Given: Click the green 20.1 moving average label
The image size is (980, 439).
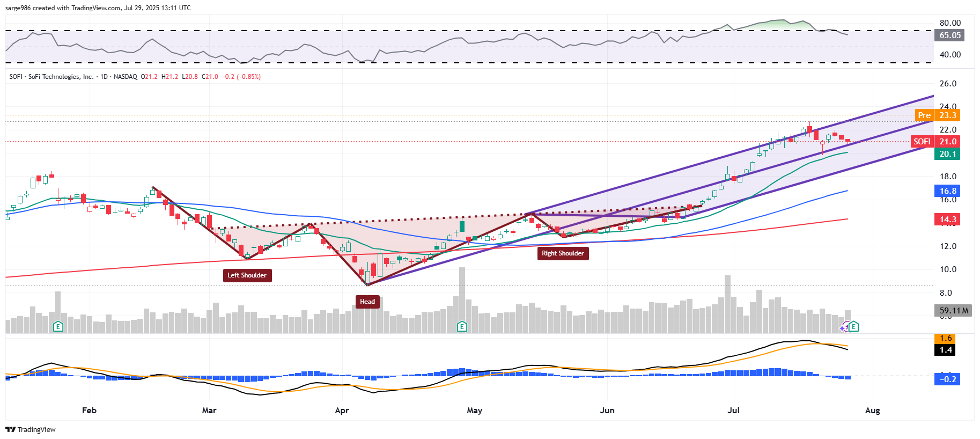Looking at the screenshot, I should (947, 154).
